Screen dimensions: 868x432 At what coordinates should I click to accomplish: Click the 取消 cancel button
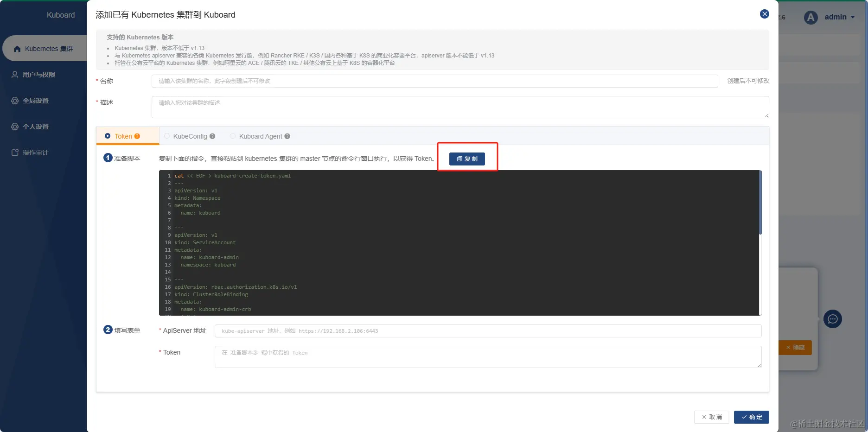712,417
